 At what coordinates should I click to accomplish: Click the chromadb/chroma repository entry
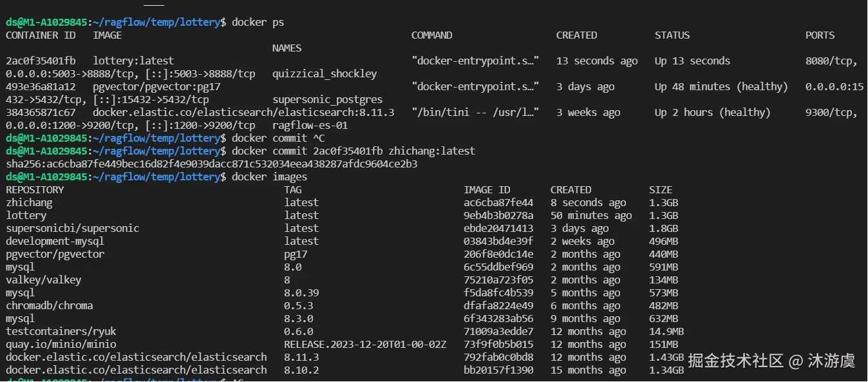point(49,305)
